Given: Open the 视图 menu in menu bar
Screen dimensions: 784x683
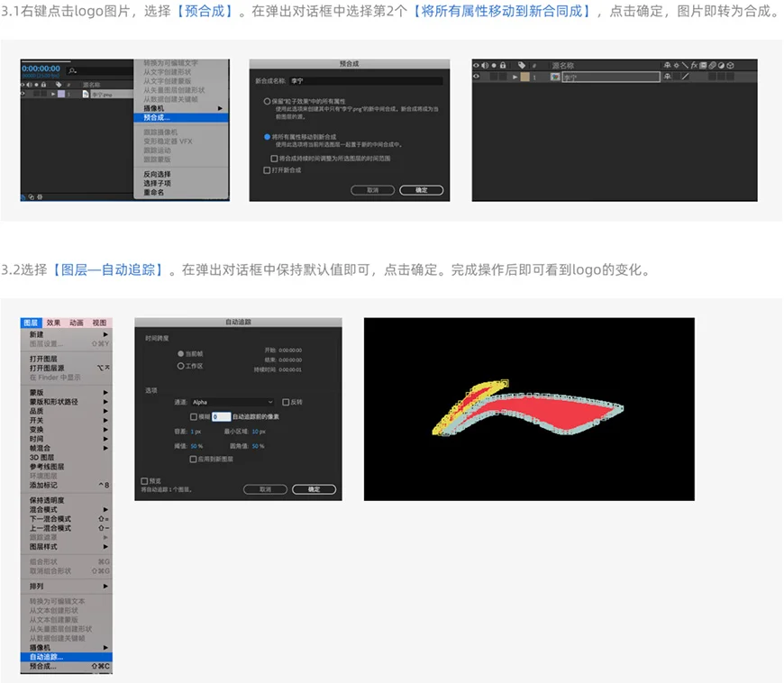Looking at the screenshot, I should (99, 323).
